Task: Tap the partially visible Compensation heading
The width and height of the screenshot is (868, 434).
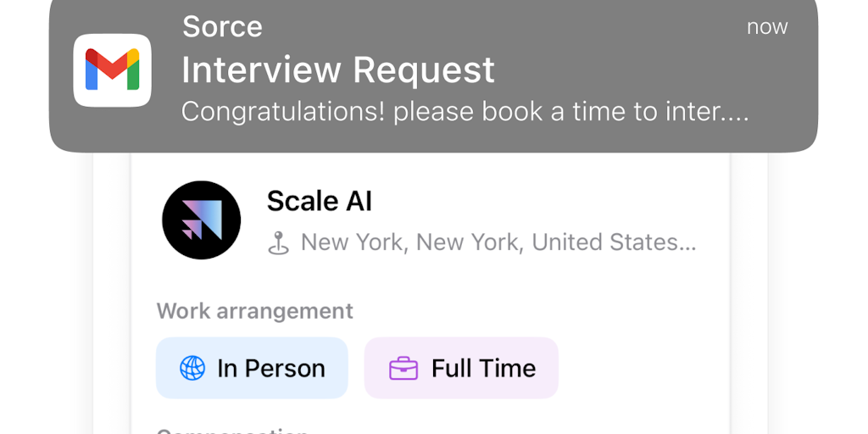Action: (x=232, y=430)
